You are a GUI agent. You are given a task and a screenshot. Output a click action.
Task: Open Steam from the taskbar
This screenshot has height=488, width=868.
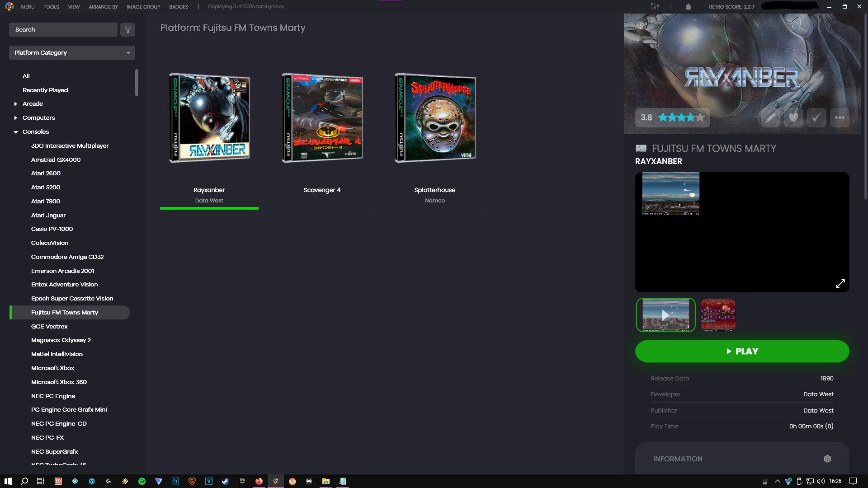pos(225,481)
